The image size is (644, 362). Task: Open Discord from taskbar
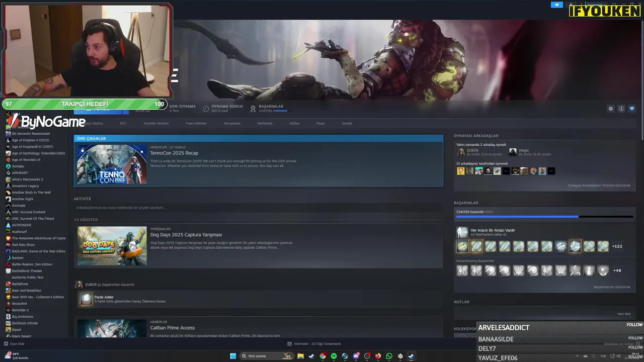pyautogui.click(x=356, y=356)
